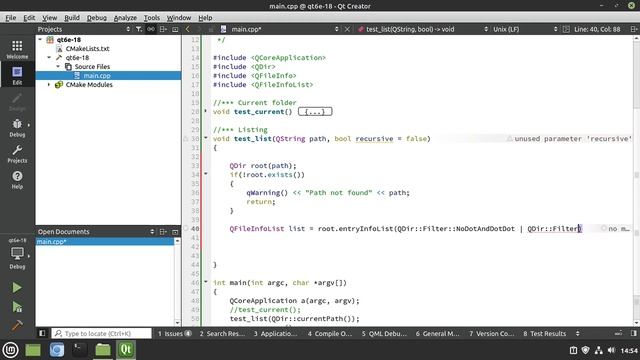Open the web browser from taskbar
This screenshot has height=360, width=640.
tap(57, 350)
